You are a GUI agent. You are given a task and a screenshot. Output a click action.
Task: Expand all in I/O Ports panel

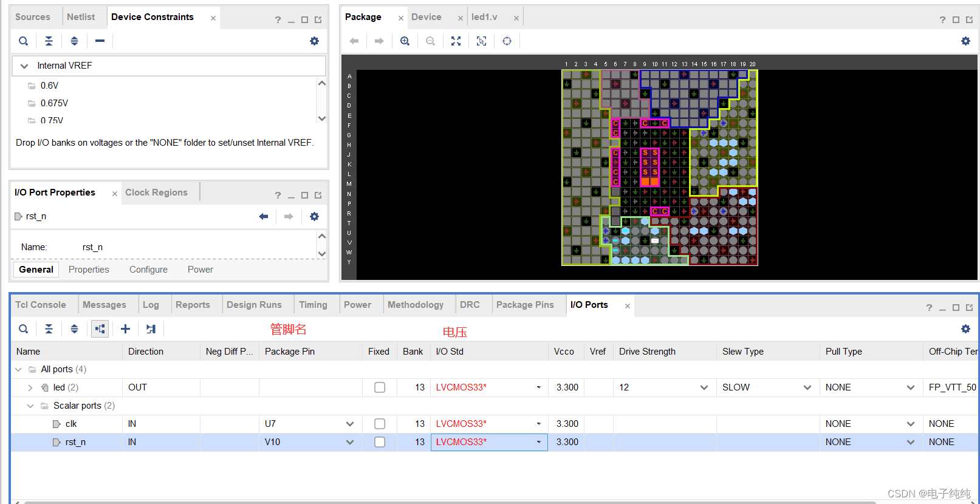tap(74, 329)
